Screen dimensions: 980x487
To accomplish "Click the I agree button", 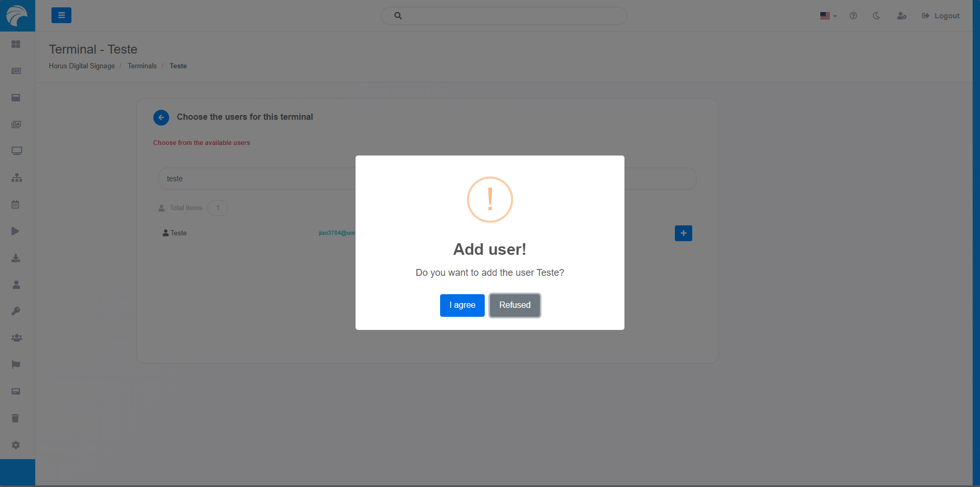I will pos(462,305).
